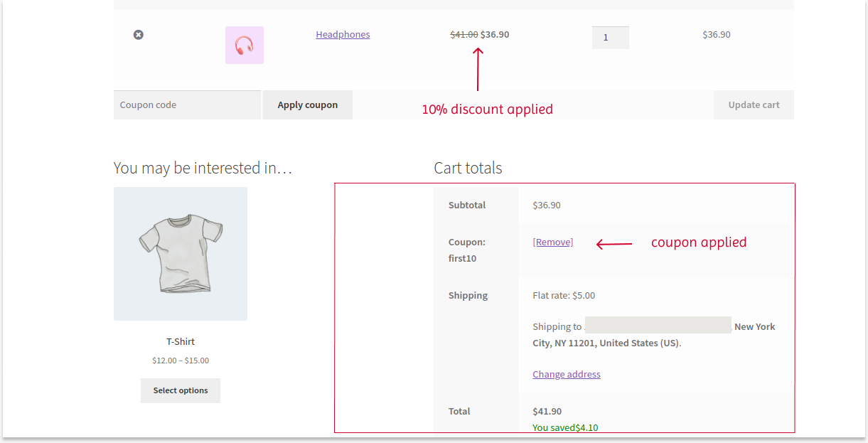Image resolution: width=868 pixels, height=443 pixels.
Task: Click the Update cart button
Action: pos(754,105)
